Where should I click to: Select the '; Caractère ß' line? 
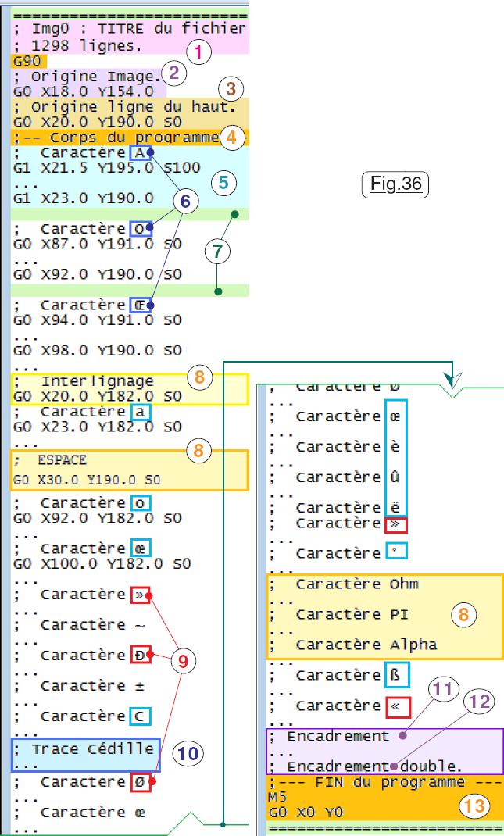[338, 675]
